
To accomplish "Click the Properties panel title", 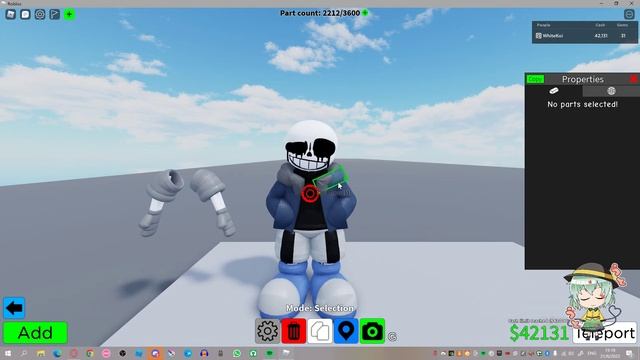I will click(x=582, y=79).
